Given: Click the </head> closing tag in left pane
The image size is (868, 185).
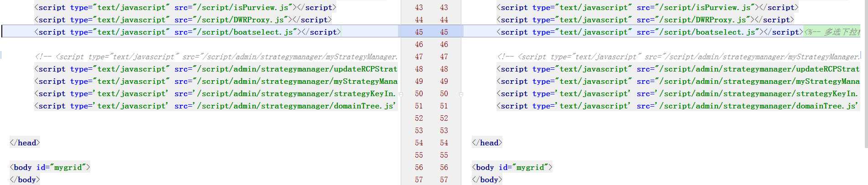Looking at the screenshot, I should pyautogui.click(x=25, y=143).
